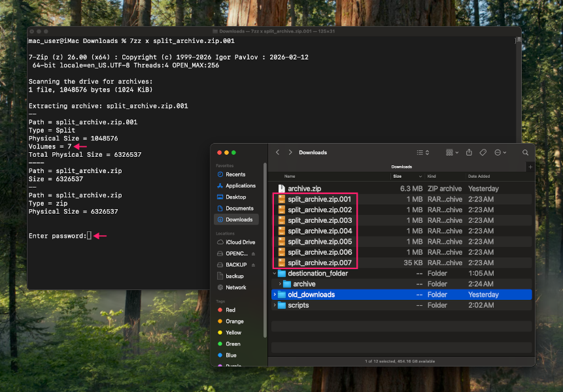Open the Action ellipsis menu in Finder
This screenshot has height=392, width=563.
click(500, 152)
